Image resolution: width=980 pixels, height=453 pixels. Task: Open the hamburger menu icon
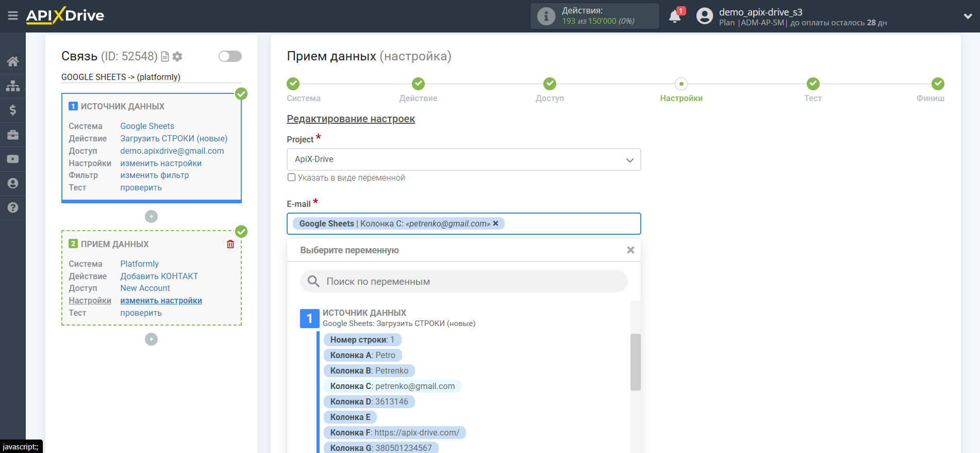(x=13, y=16)
